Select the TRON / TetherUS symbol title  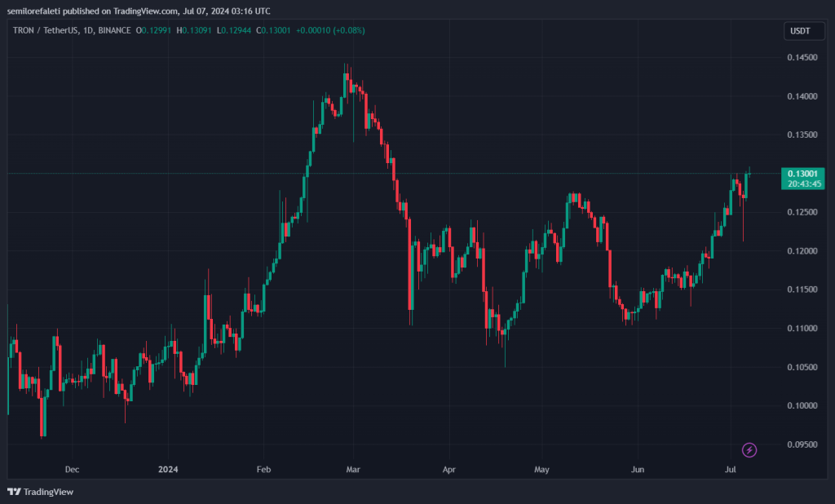pos(46,30)
